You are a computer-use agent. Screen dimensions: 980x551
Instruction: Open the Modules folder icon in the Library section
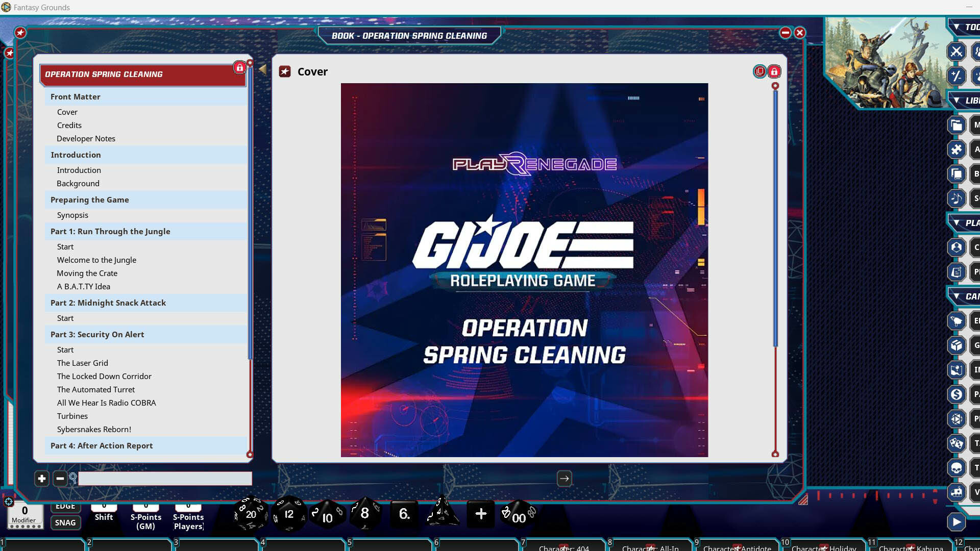pyautogui.click(x=957, y=124)
